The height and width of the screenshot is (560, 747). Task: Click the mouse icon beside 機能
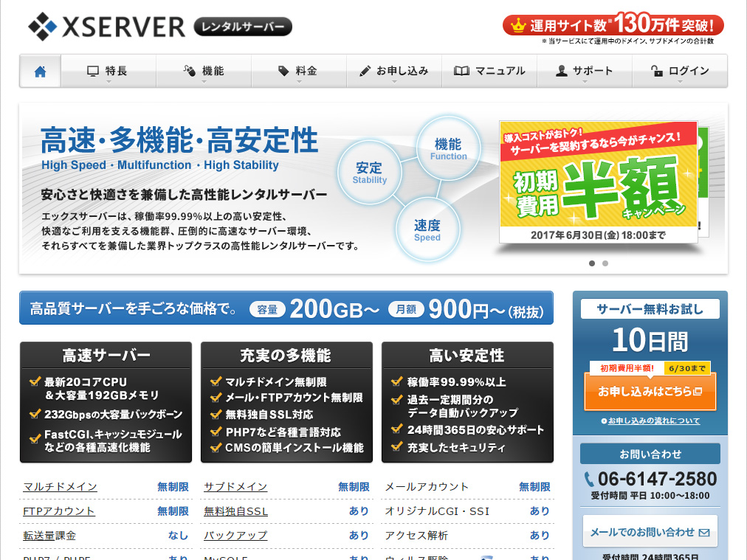coord(189,72)
